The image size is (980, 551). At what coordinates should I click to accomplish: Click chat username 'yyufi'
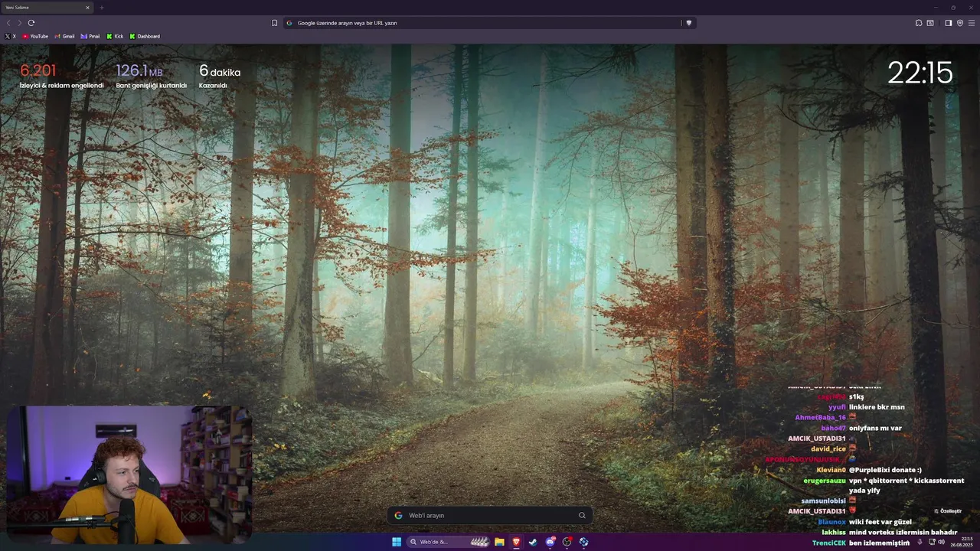[x=837, y=407]
